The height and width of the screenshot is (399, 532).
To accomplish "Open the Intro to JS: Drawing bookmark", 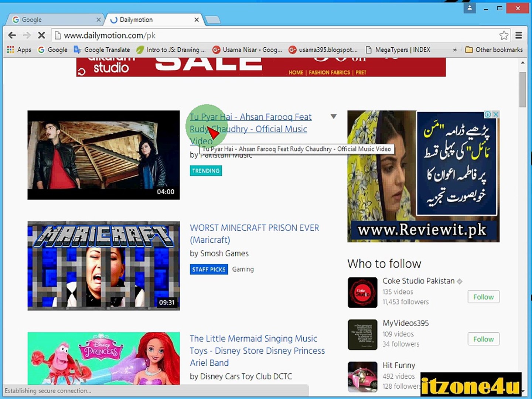I will 171,50.
